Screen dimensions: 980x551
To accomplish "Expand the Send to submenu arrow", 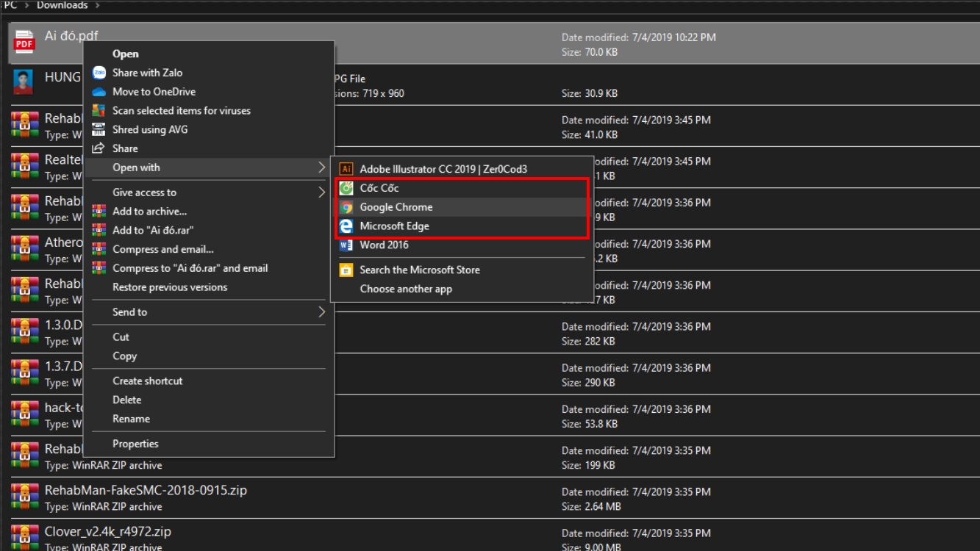I will click(321, 312).
